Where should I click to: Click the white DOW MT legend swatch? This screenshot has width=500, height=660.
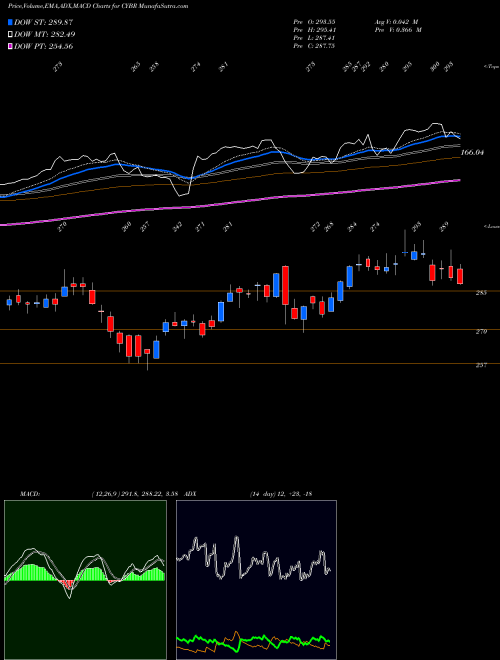coord(10,35)
